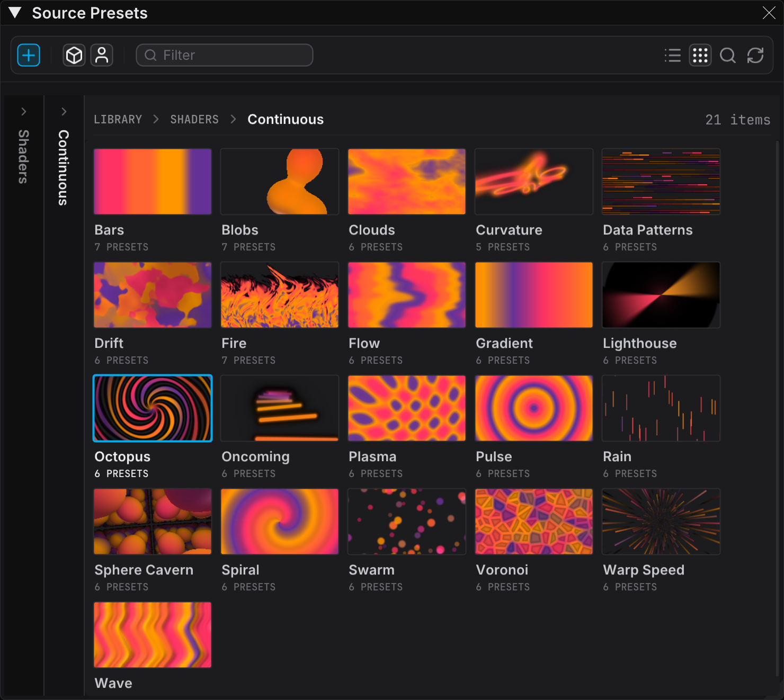Select the Rain shader thumbnail
Viewport: 784px width, 700px height.
click(661, 408)
